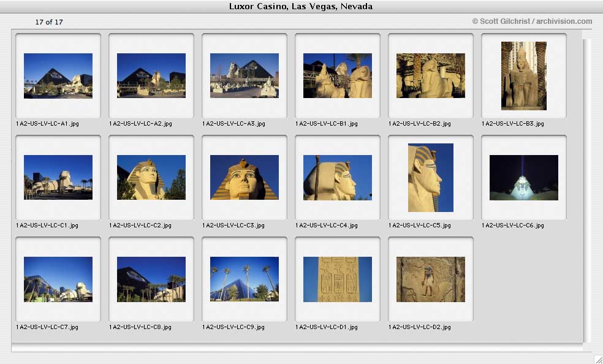Viewport: 603px width, 364px height.
Task: Click the filename label 1A2-US-LV-LC-C8.jpg
Action: (140, 327)
